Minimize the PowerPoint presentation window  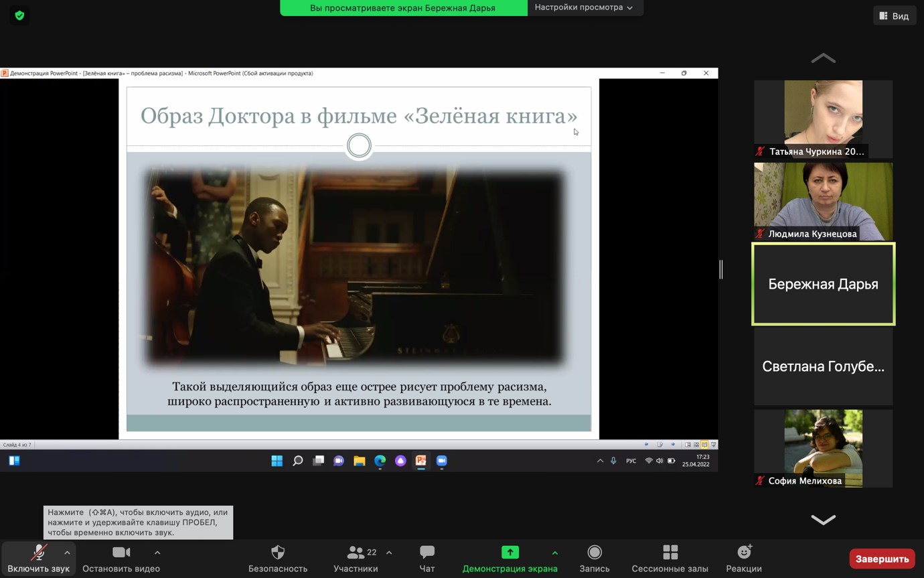[662, 73]
